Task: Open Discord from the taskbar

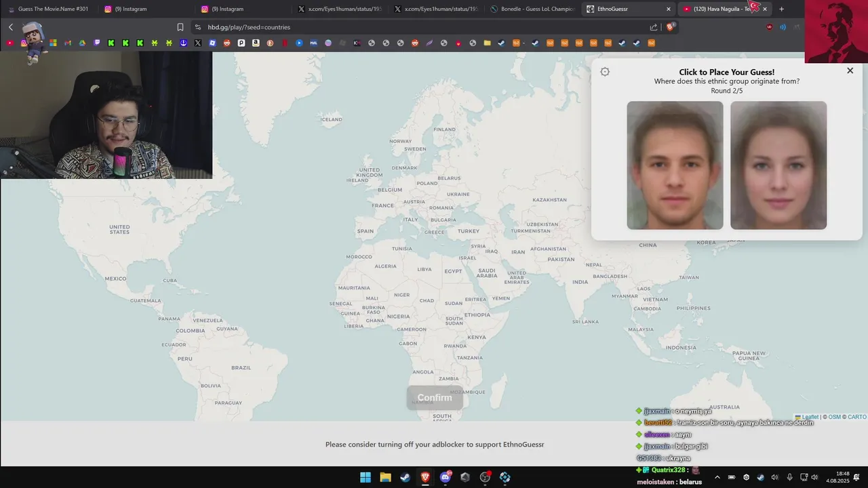Action: pos(446,477)
